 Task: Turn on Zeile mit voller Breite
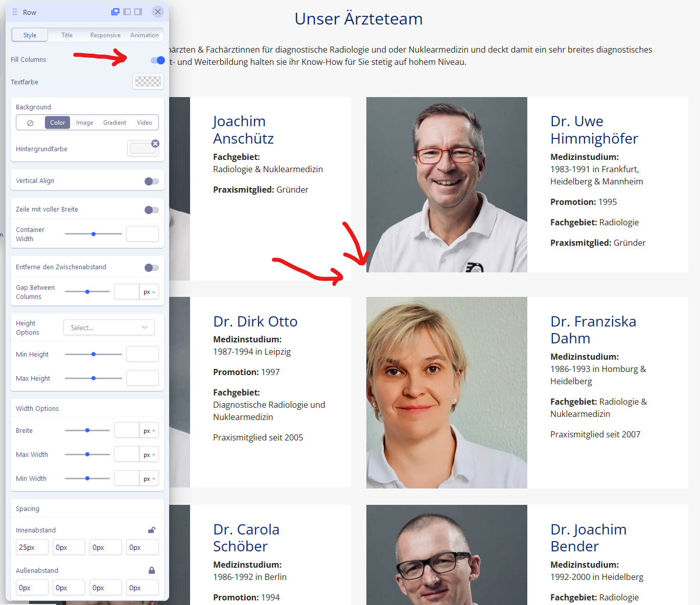(x=151, y=210)
